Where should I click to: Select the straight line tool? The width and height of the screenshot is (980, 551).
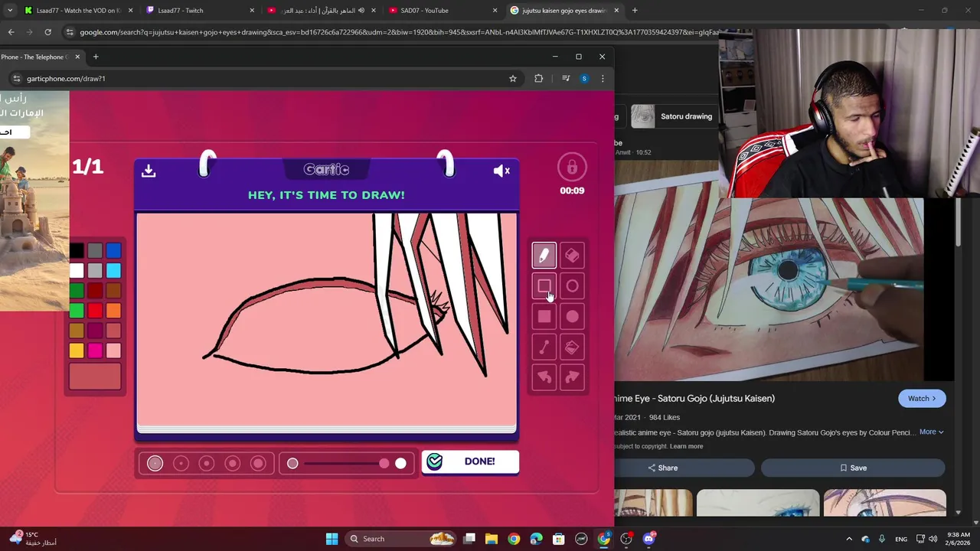tap(544, 347)
